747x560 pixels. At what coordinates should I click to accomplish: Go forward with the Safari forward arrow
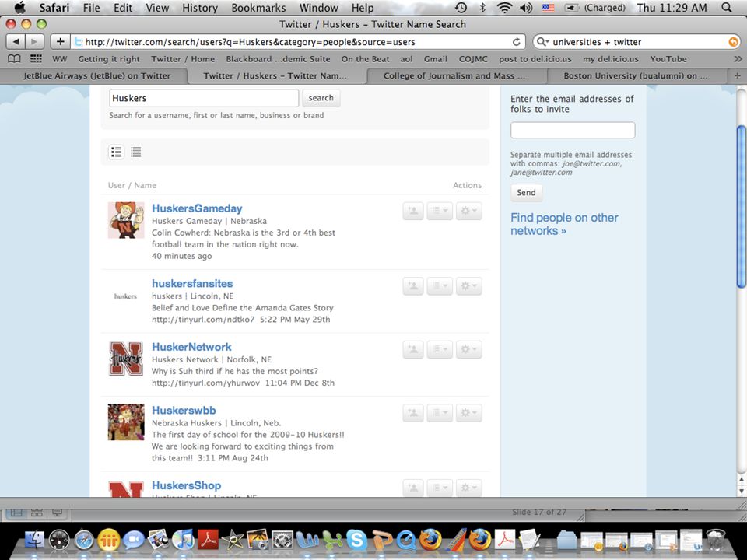click(33, 42)
